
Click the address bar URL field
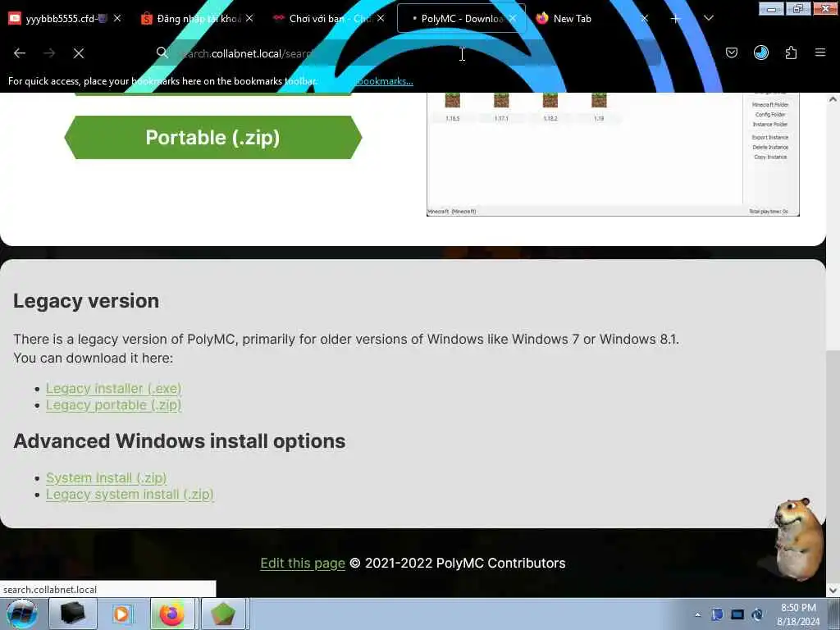(407, 53)
